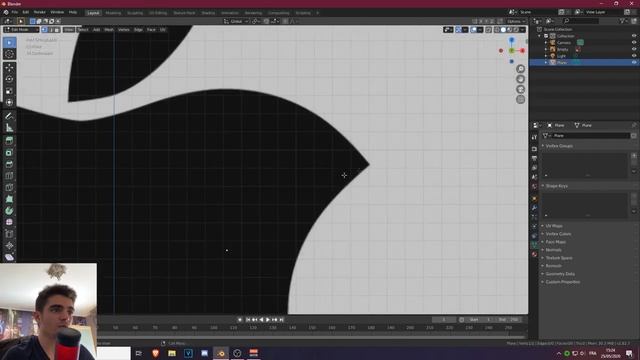The height and width of the screenshot is (360, 640).
Task: Click the zoom viewport gizmo button
Action: click(520, 69)
